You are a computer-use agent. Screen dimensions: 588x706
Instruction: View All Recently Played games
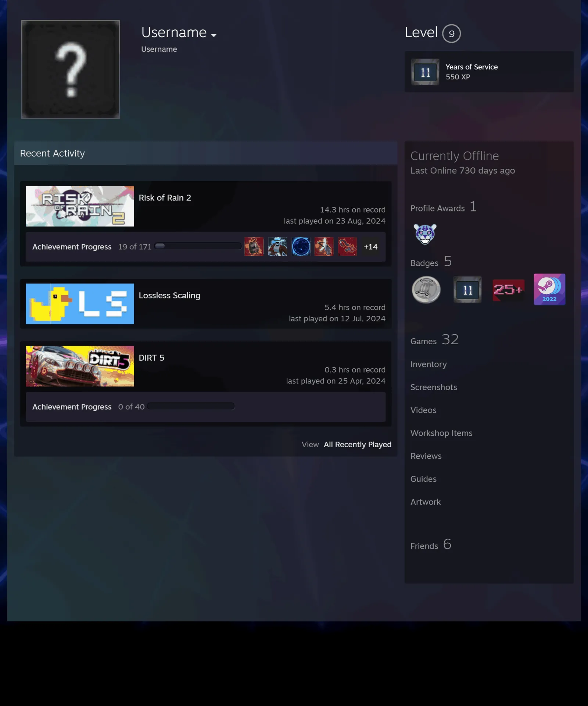pos(358,445)
